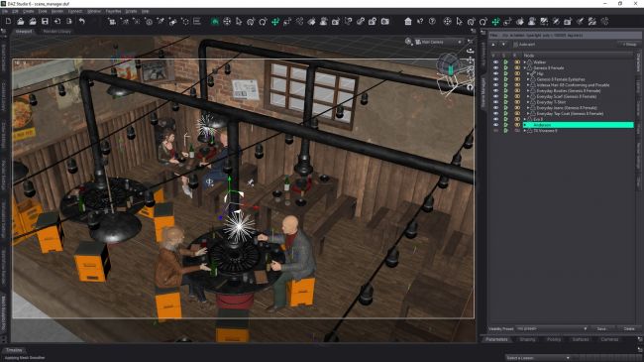This screenshot has height=362, width=644.
Task: Click the padlock icon in the toolbar
Action: 373,22
